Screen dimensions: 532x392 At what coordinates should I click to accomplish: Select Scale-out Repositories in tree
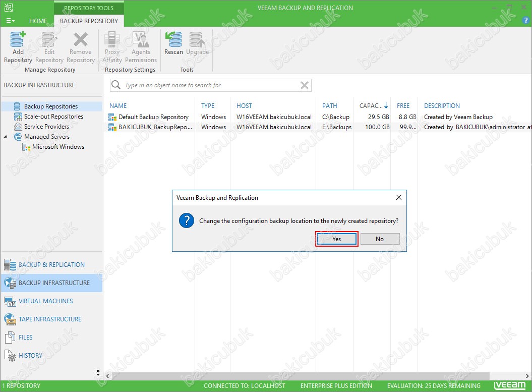tap(53, 117)
